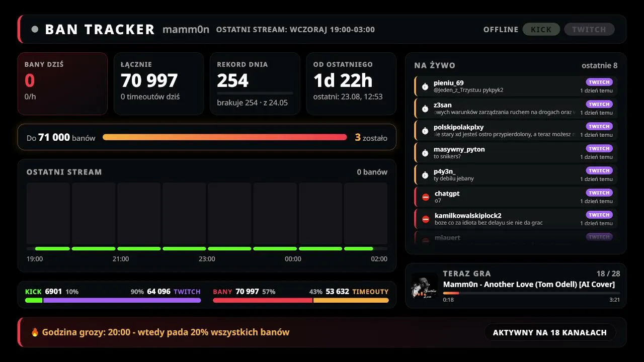Click the 254 value in REKORD DNIA card
644x362 pixels.
233,80
